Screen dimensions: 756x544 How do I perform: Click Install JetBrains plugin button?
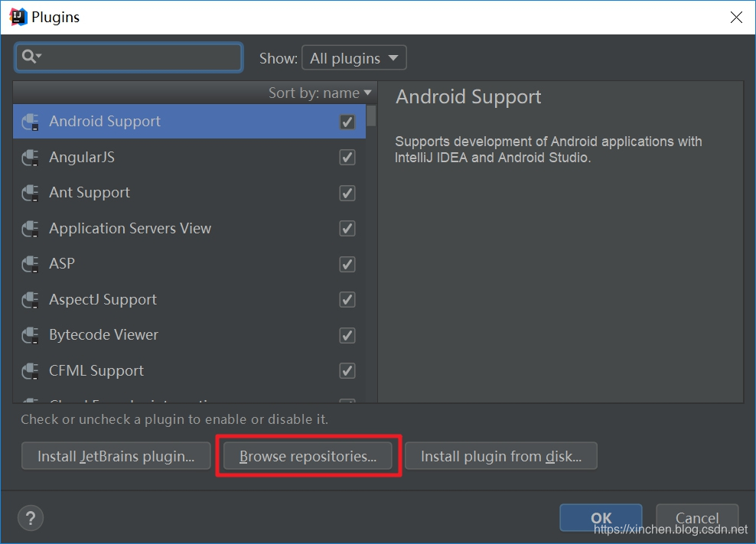tap(116, 456)
